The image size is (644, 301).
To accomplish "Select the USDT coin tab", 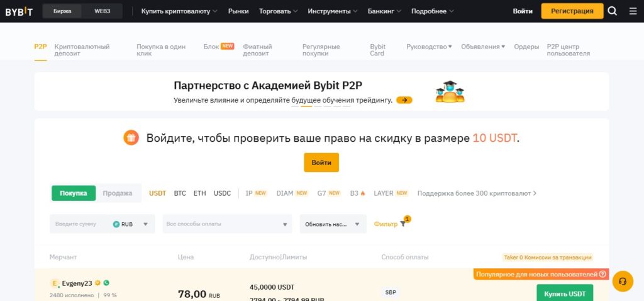I will click(157, 193).
